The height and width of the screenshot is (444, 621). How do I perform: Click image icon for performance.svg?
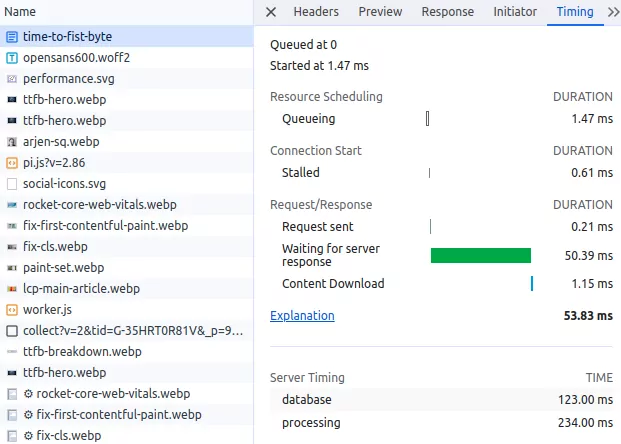[12, 79]
